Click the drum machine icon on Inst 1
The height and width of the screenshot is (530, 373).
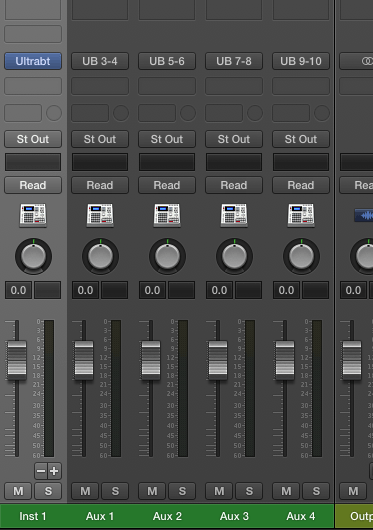[x=33, y=215]
